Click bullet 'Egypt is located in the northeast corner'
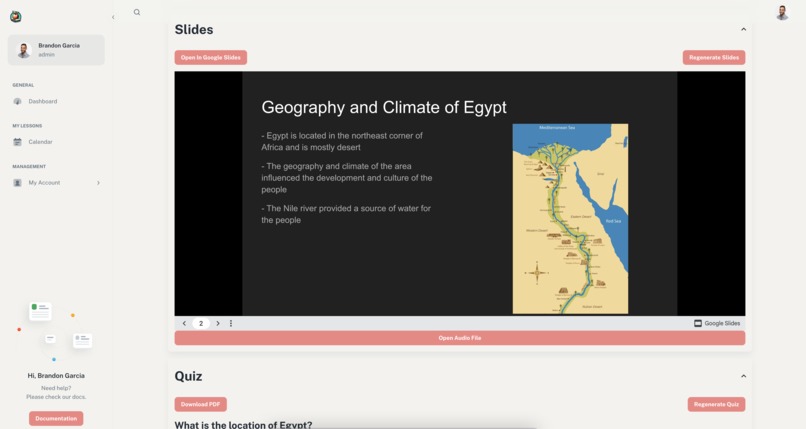 342,141
